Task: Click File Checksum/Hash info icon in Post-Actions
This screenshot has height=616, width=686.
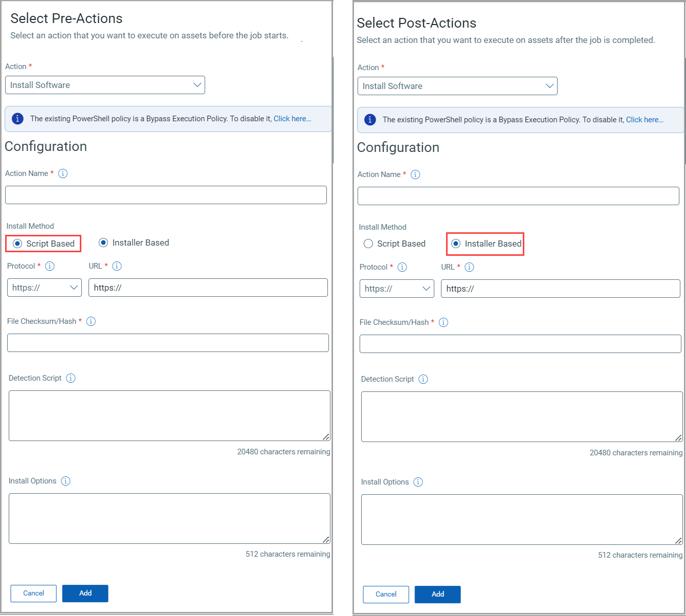Action: coord(444,322)
